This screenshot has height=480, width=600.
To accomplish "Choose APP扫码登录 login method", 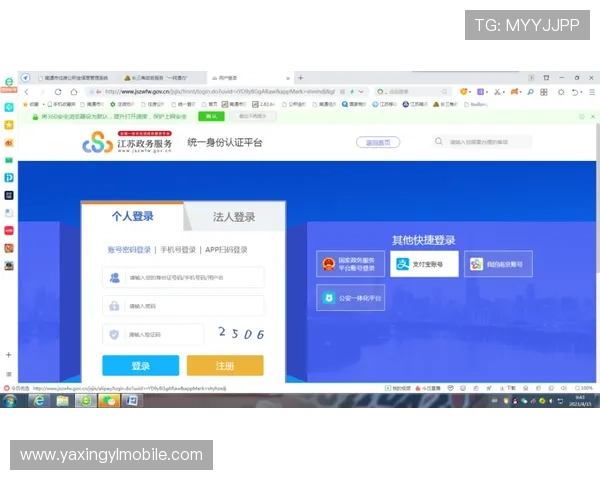I will (226, 250).
